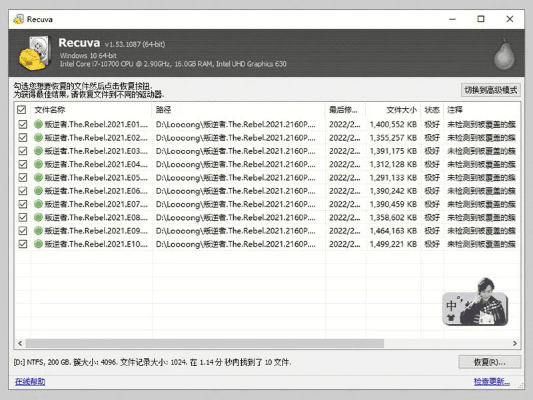
Task: Click the size cell 1,400,552 KB
Action: (393, 124)
